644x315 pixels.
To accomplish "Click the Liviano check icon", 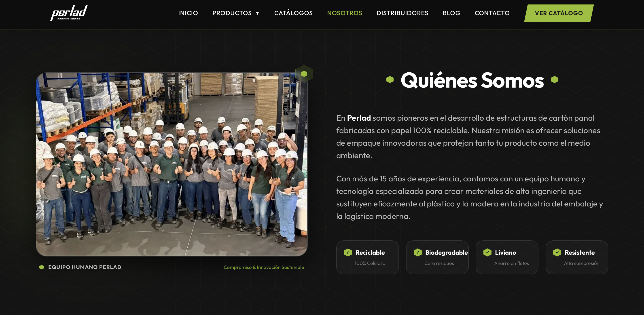I will coord(487,252).
